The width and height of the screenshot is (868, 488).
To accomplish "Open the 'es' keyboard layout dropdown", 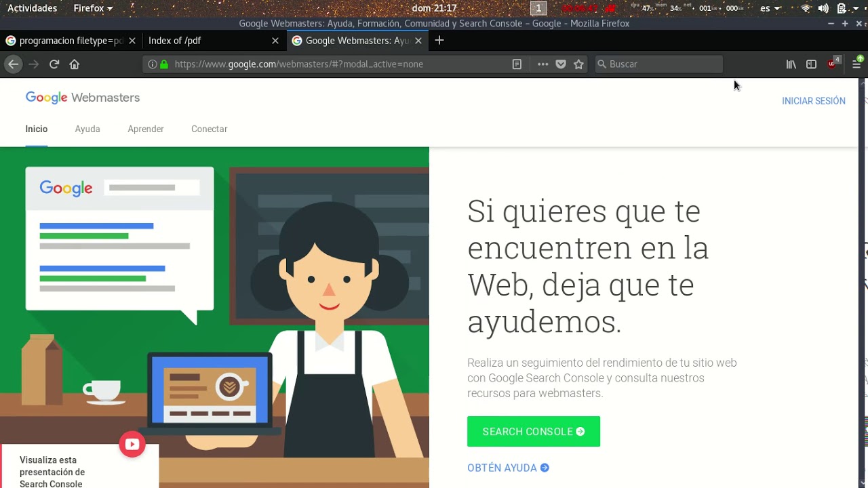I will pyautogui.click(x=770, y=8).
